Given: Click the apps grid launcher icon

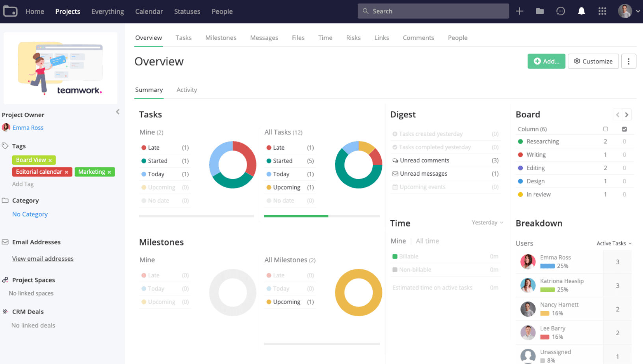Looking at the screenshot, I should click(602, 11).
